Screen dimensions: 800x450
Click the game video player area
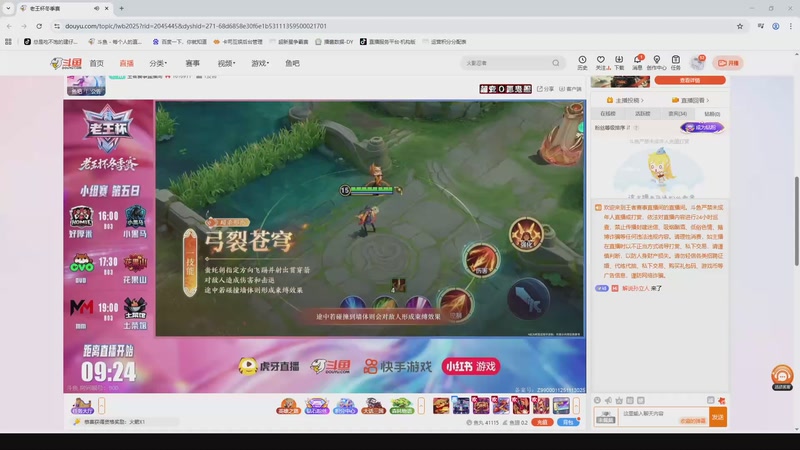(x=370, y=218)
